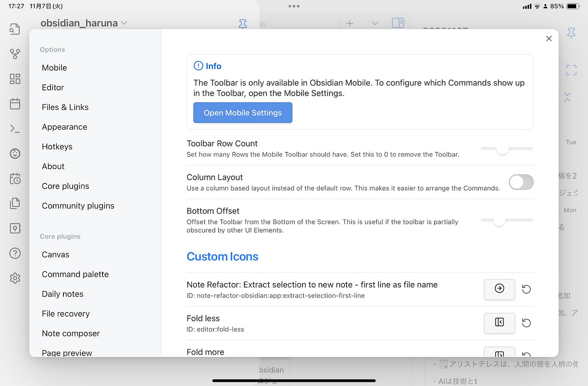
Task: Click the Info callout title
Action: pyautogui.click(x=213, y=66)
